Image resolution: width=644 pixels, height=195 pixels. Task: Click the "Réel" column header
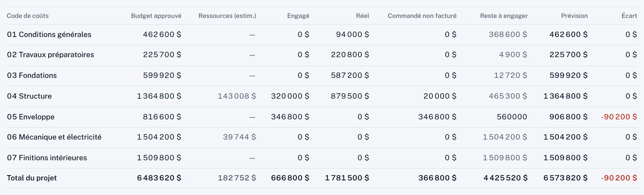pyautogui.click(x=362, y=16)
